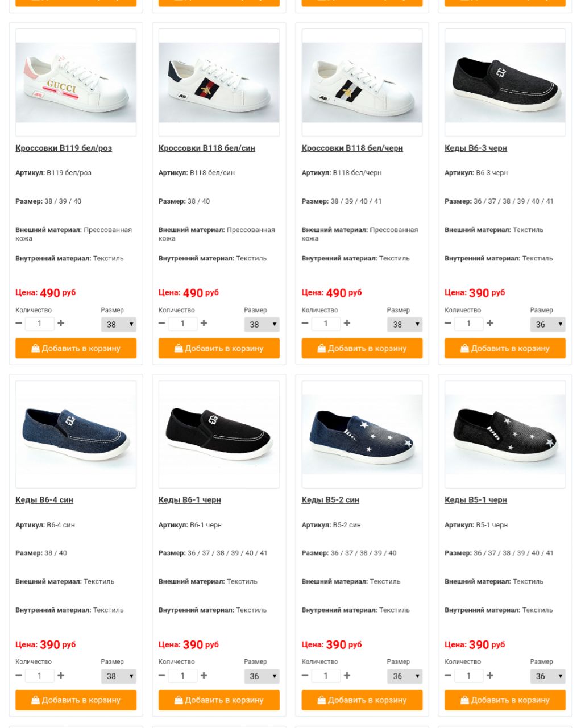
Task: Open Кеды B6-4 син product link
Action: click(x=44, y=500)
